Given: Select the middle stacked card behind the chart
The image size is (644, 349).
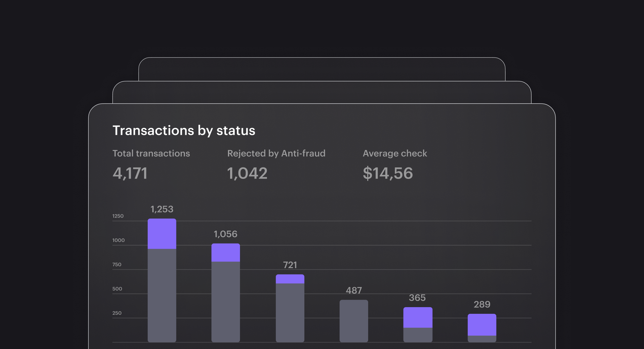Looking at the screenshot, I should point(322,92).
